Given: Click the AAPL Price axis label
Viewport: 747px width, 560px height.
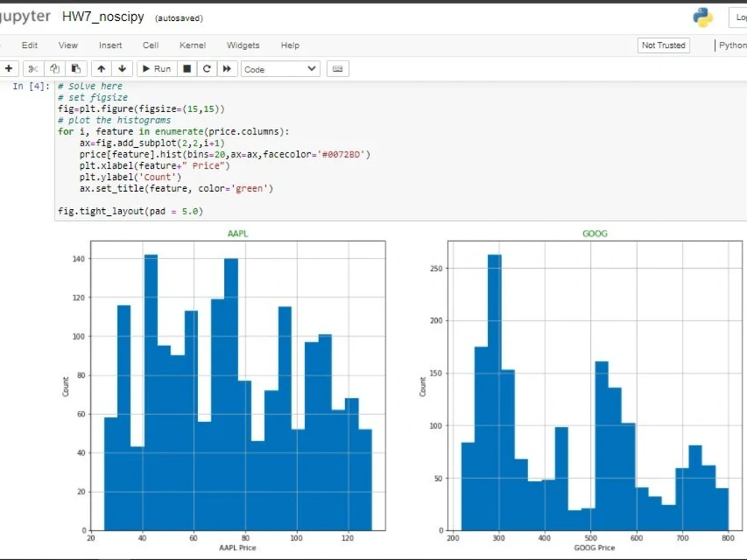Looking at the screenshot, I should (x=238, y=547).
